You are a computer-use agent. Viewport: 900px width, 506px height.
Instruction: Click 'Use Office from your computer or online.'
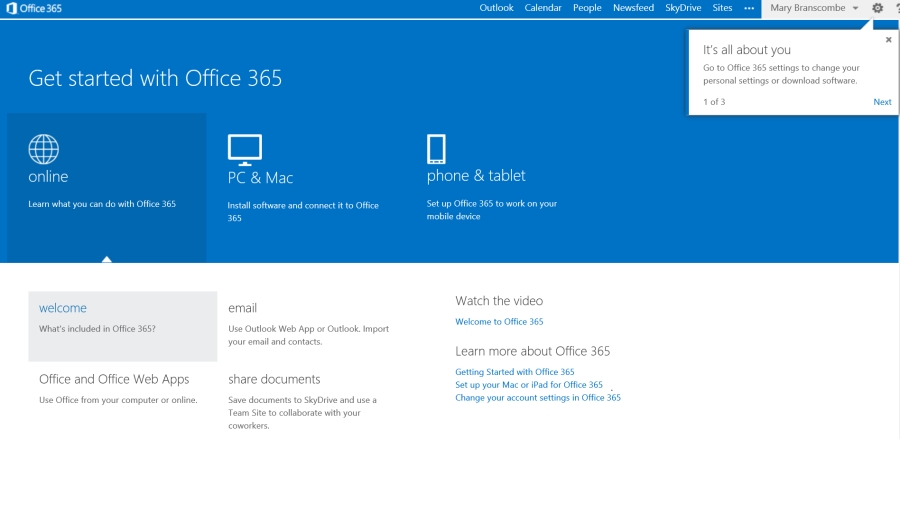[x=118, y=400]
